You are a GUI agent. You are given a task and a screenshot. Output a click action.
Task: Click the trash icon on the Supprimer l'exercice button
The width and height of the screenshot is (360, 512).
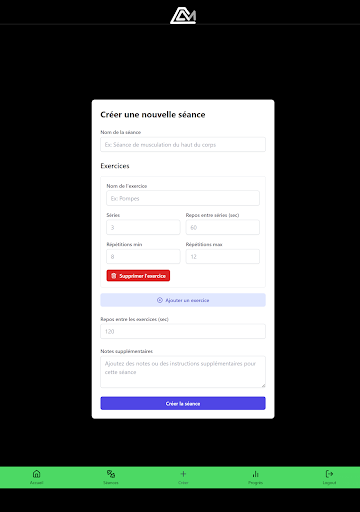point(114,276)
